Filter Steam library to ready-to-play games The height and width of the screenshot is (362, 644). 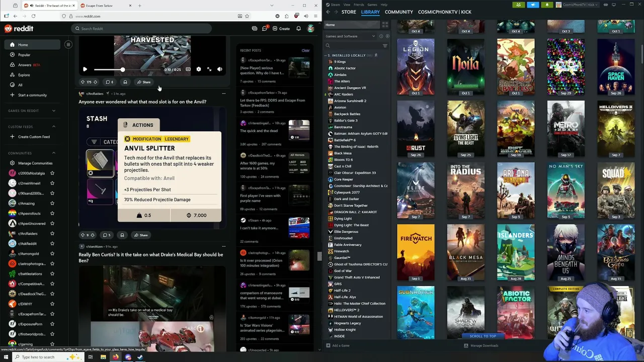[x=386, y=36]
